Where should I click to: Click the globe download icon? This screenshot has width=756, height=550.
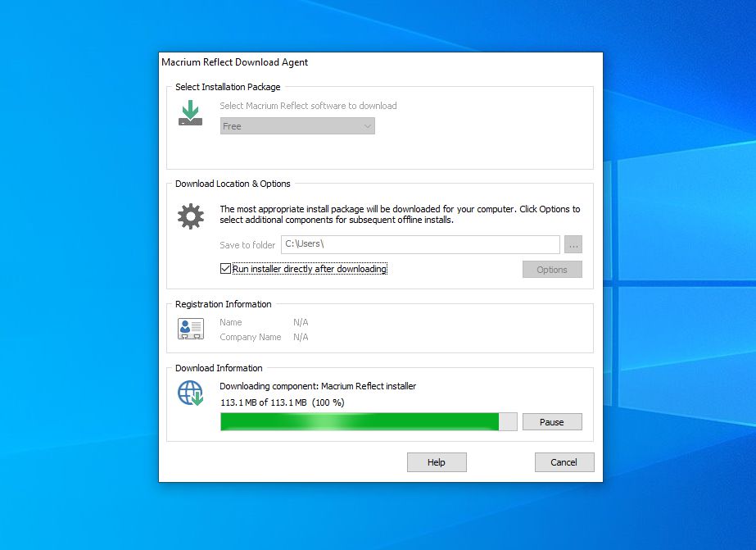191,393
